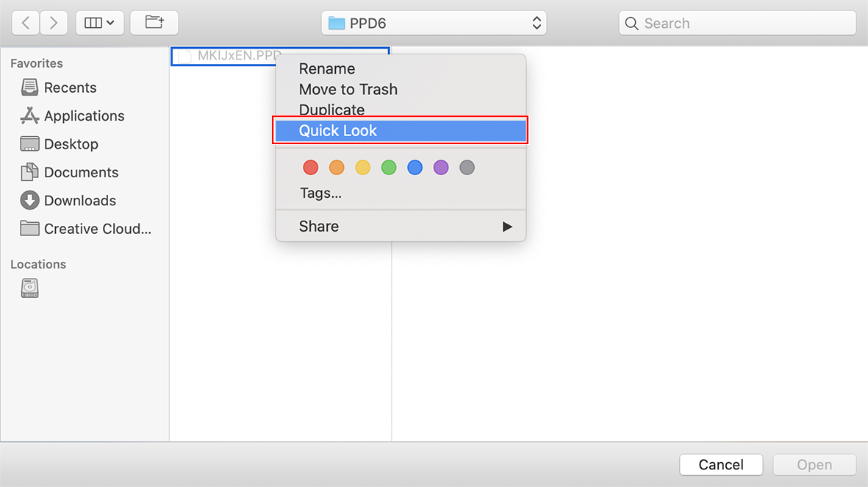
Task: Select Rename from the context menu
Action: click(x=327, y=68)
